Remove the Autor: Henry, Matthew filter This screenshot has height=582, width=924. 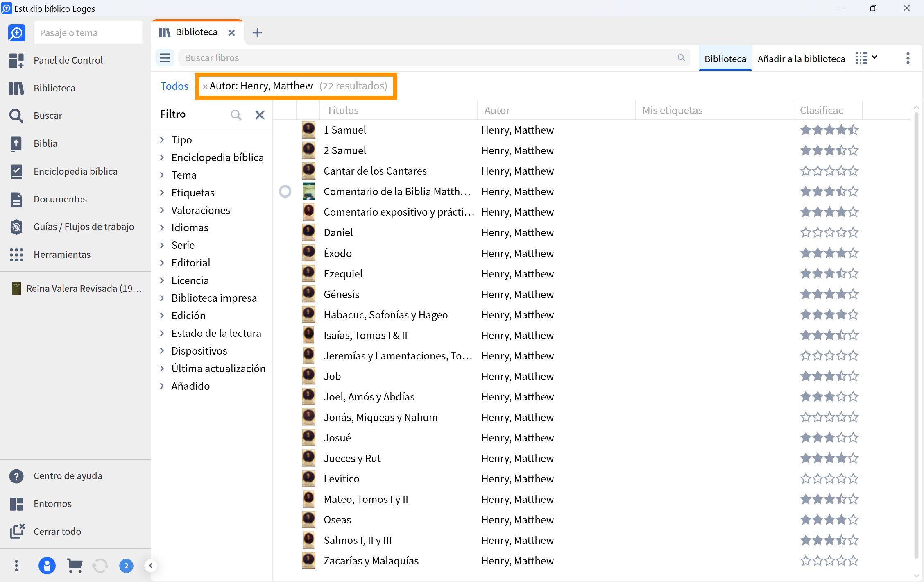[205, 86]
